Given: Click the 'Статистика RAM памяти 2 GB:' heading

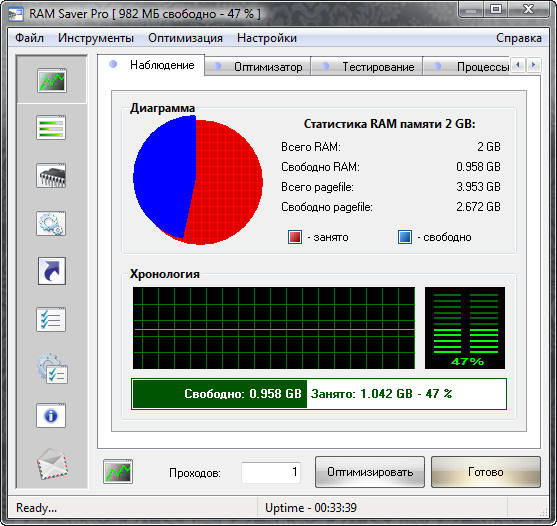Looking at the screenshot, I should [x=390, y=124].
